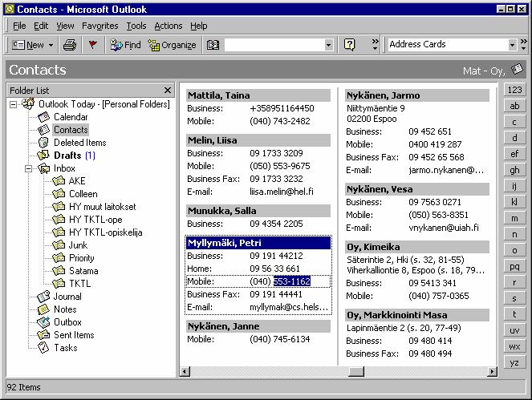This screenshot has width=532, height=400.
Task: Click the Priority subfolder icon
Action: point(59,258)
